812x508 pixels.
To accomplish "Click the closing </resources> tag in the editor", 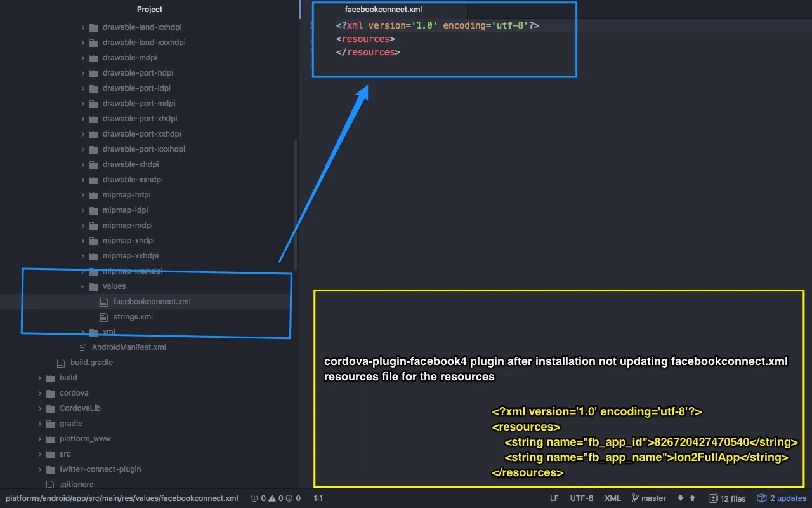I will point(368,52).
